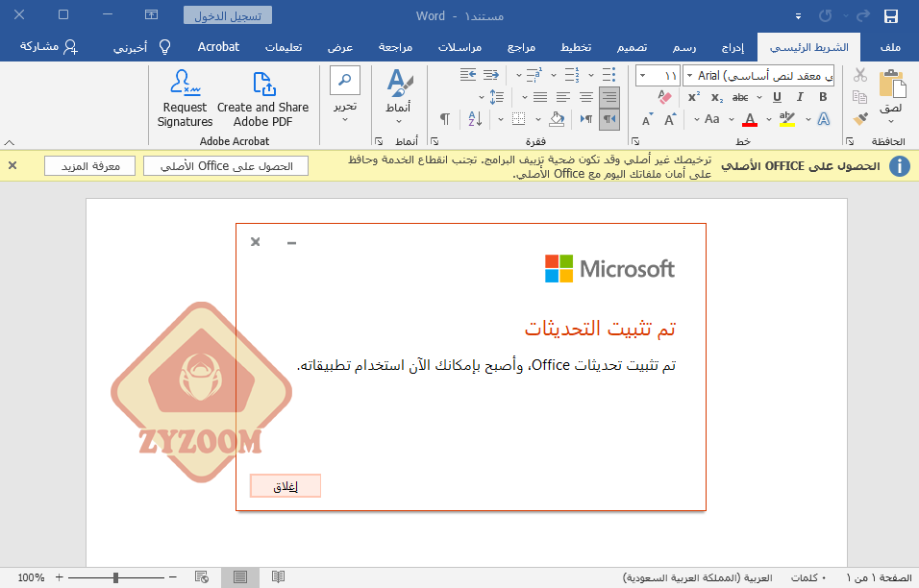Click the Print Layout view button
Viewport: 919px width, 588px height.
[x=239, y=576]
